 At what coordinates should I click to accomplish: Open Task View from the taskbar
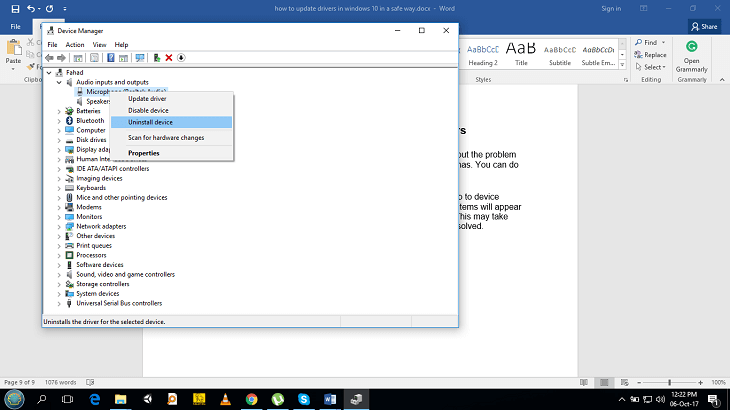point(68,399)
